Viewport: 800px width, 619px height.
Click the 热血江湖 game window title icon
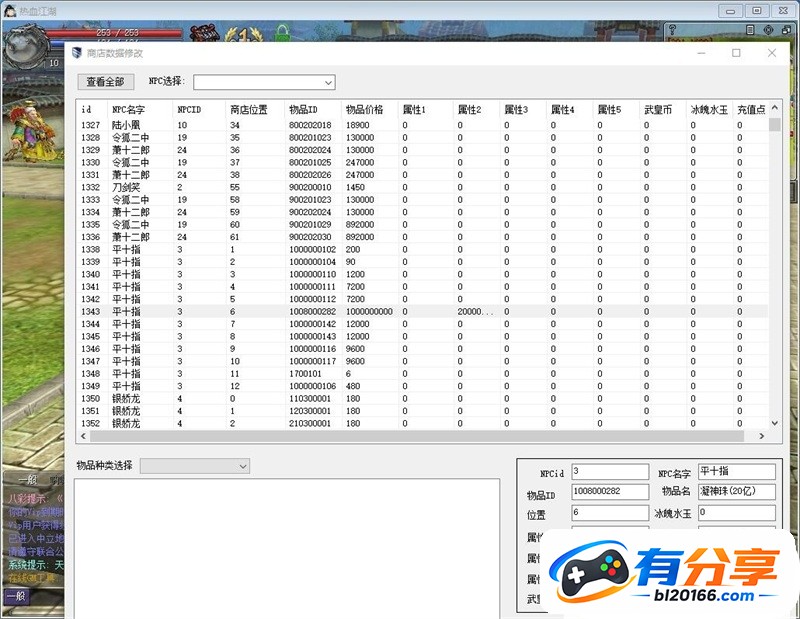10,10
